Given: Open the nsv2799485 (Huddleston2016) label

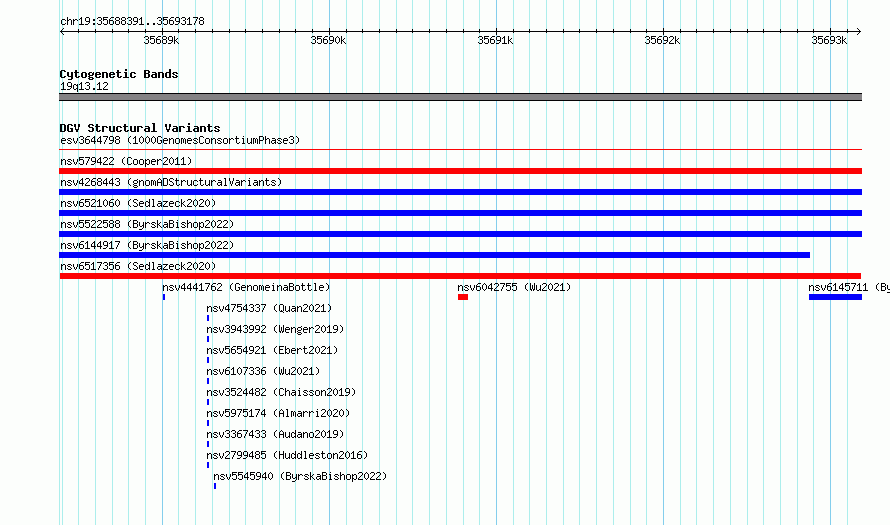Looking at the screenshot, I should pos(287,455).
